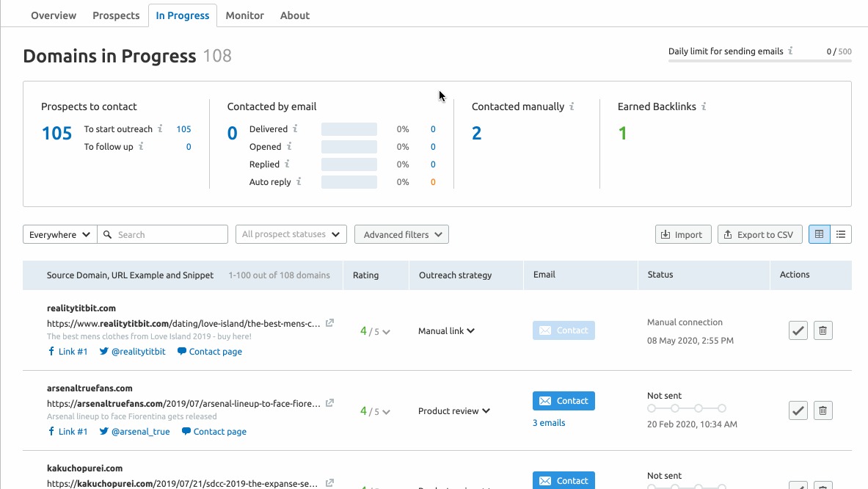Switch to compact list view

[x=841, y=234]
